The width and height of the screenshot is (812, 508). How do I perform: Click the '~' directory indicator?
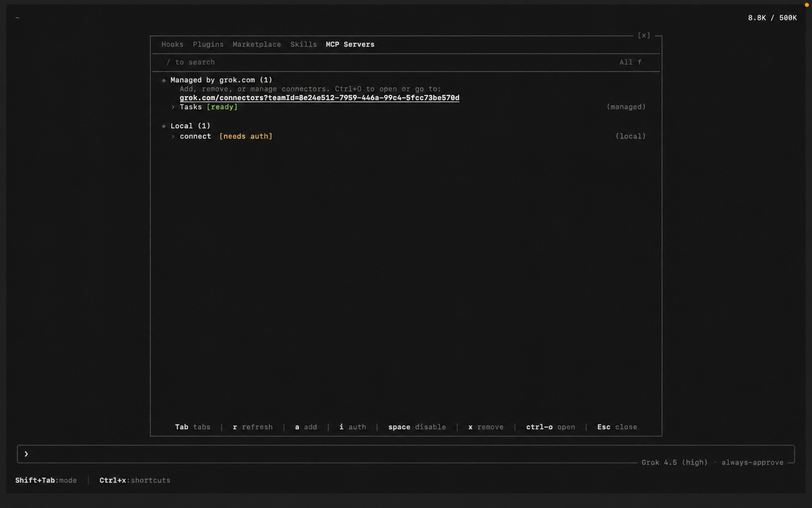click(17, 18)
